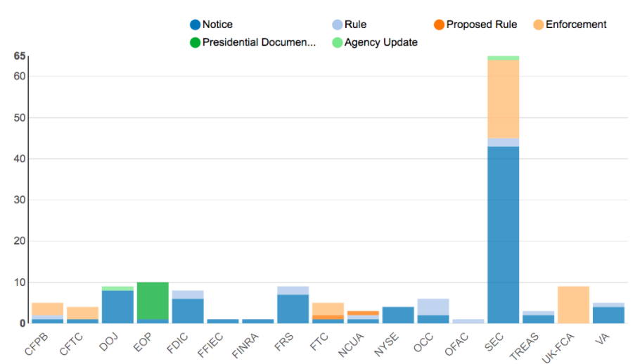
Task: Select the OCC Rule bar segment
Action: point(433,307)
